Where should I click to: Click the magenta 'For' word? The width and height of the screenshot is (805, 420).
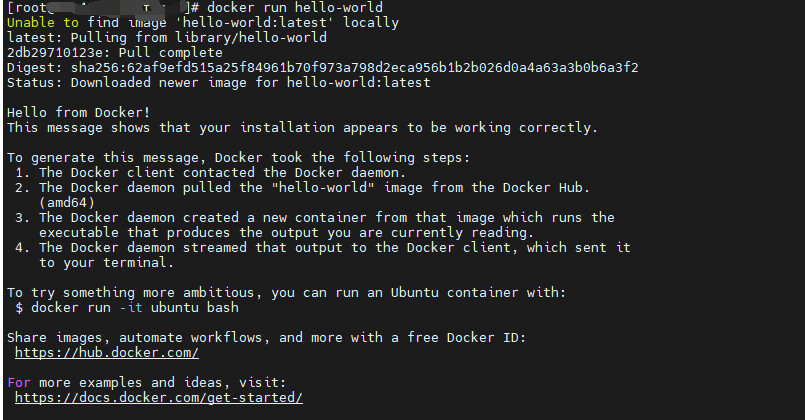click(x=19, y=383)
